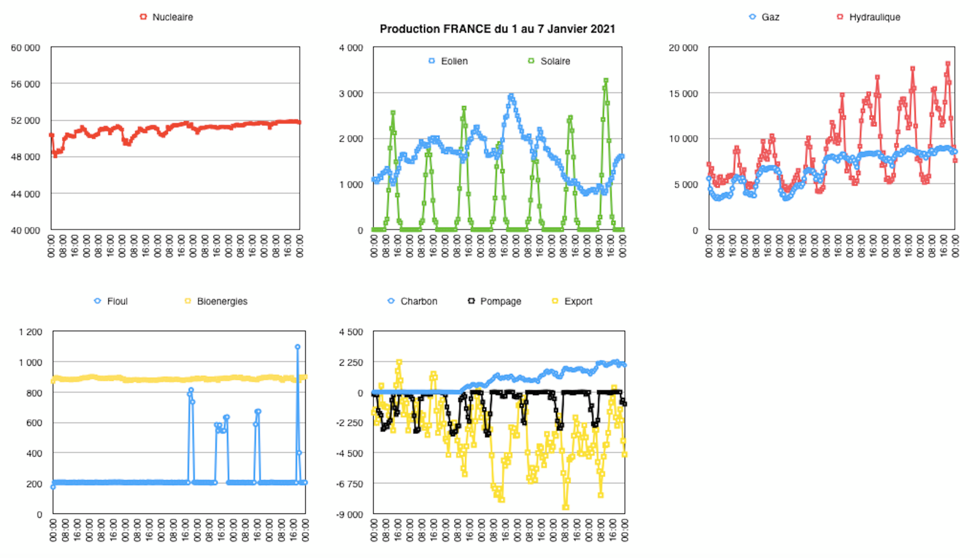This screenshot has width=980, height=558.
Task: Click the black Pompage legend marker
Action: [471, 301]
